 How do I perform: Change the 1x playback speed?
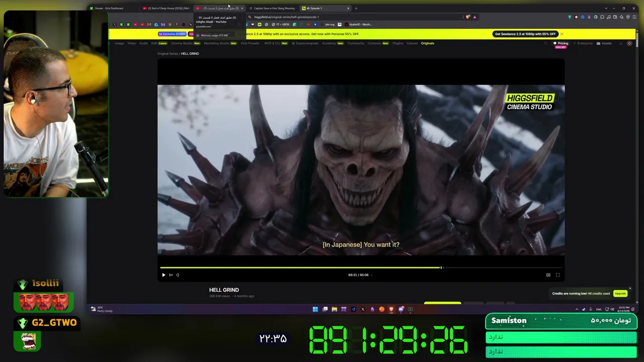pyautogui.click(x=171, y=275)
